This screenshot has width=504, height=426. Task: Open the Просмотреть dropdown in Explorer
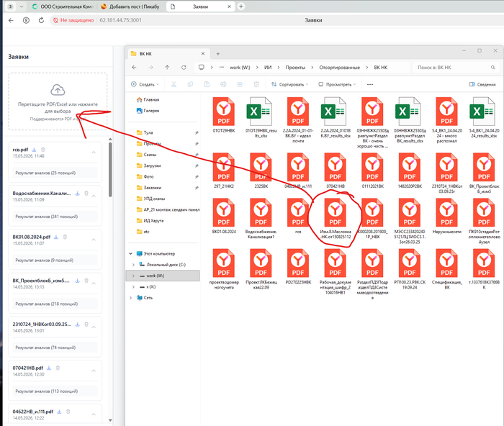[337, 84]
